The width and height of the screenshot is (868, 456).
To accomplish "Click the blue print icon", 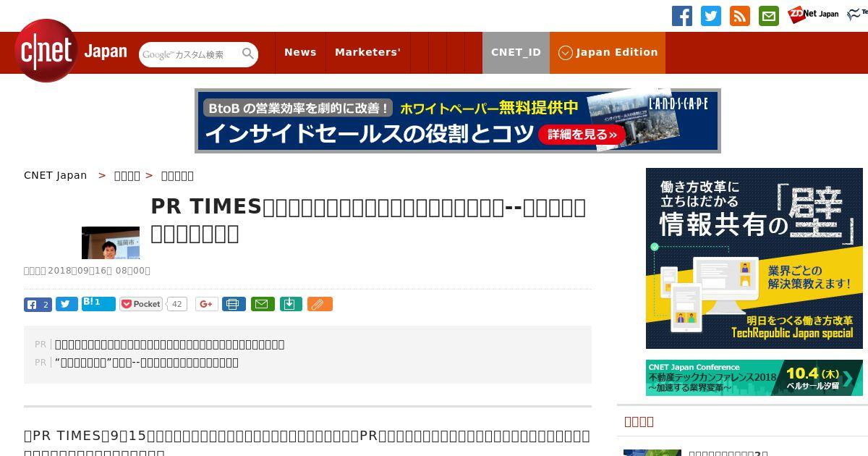I will pos(234,304).
